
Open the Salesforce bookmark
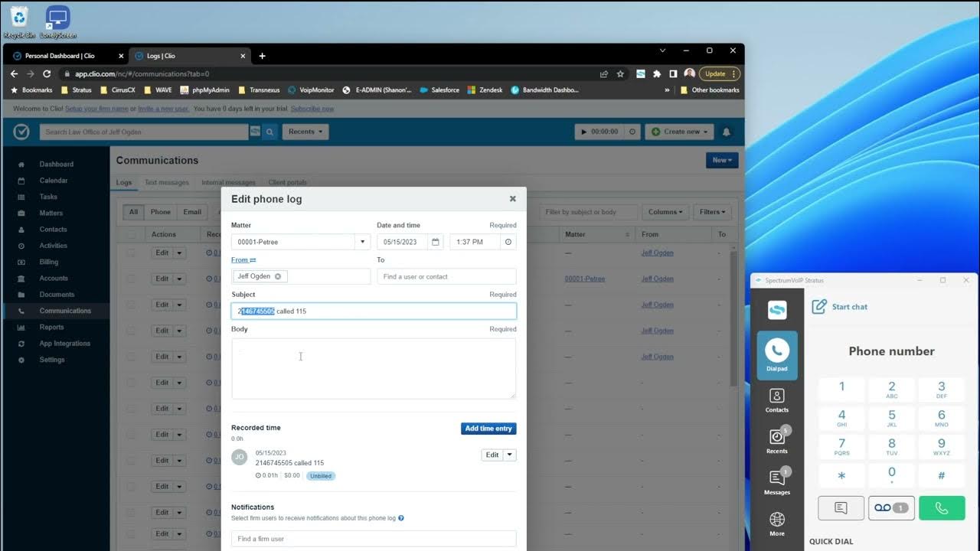[x=439, y=90]
